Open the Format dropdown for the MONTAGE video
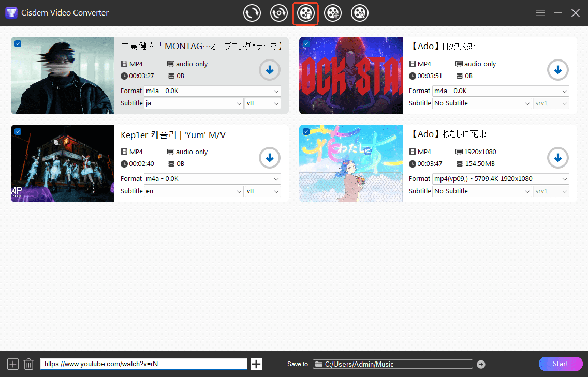Screen dimensions: 588x377 pyautogui.click(x=212, y=91)
